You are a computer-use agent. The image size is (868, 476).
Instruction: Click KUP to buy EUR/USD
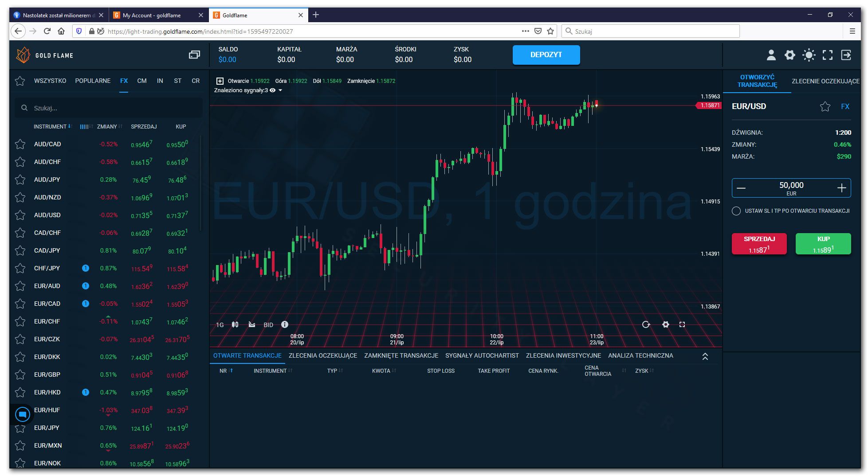tap(823, 244)
